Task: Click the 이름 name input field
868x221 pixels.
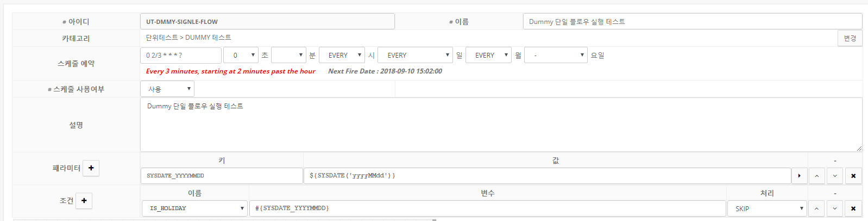Action: coord(693,22)
